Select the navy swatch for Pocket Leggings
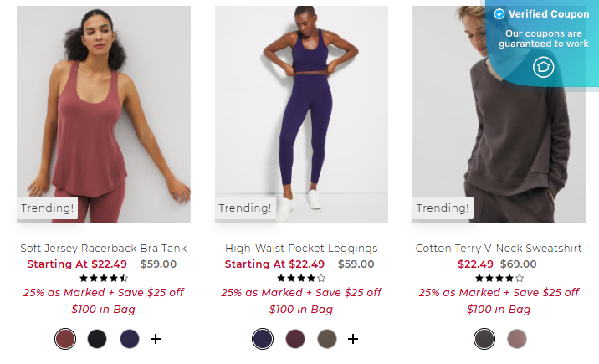 263,339
